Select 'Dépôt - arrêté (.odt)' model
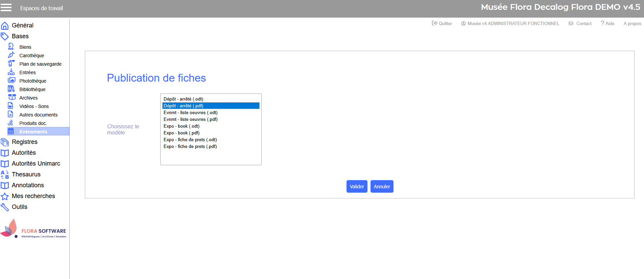644x279 pixels. coord(183,99)
